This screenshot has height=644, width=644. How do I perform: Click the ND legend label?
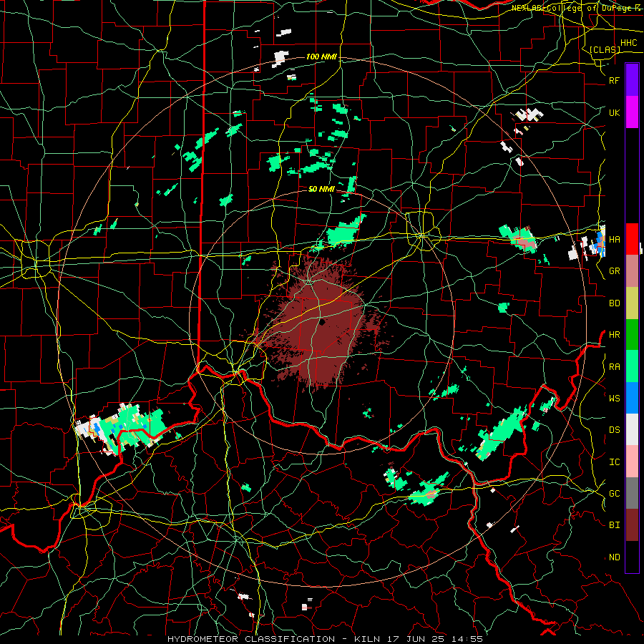[x=614, y=557]
